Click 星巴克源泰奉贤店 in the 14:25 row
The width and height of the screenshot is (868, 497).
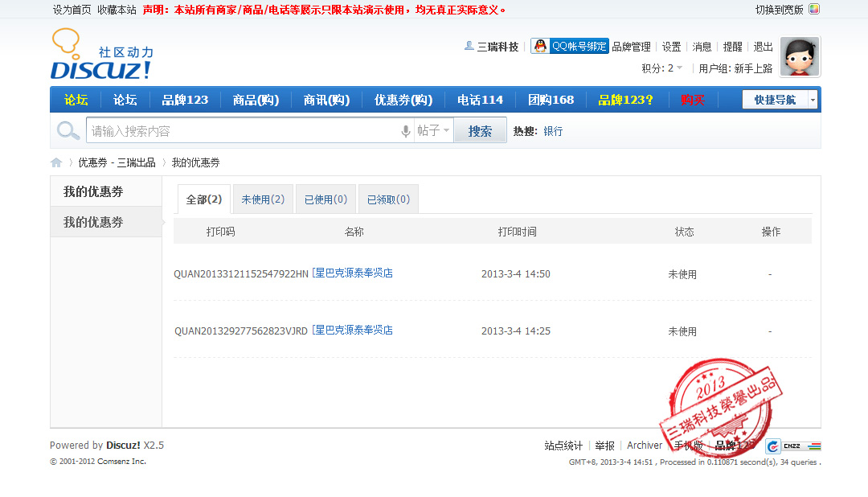click(353, 330)
